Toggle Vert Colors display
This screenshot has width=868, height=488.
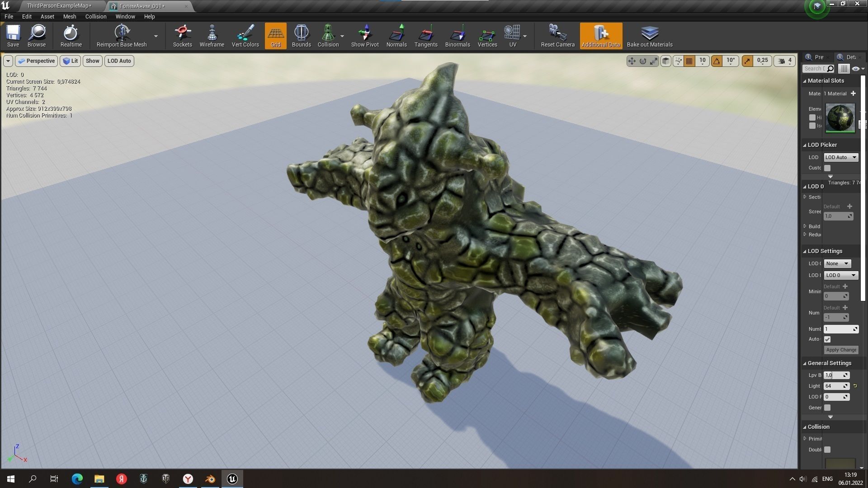point(245,36)
